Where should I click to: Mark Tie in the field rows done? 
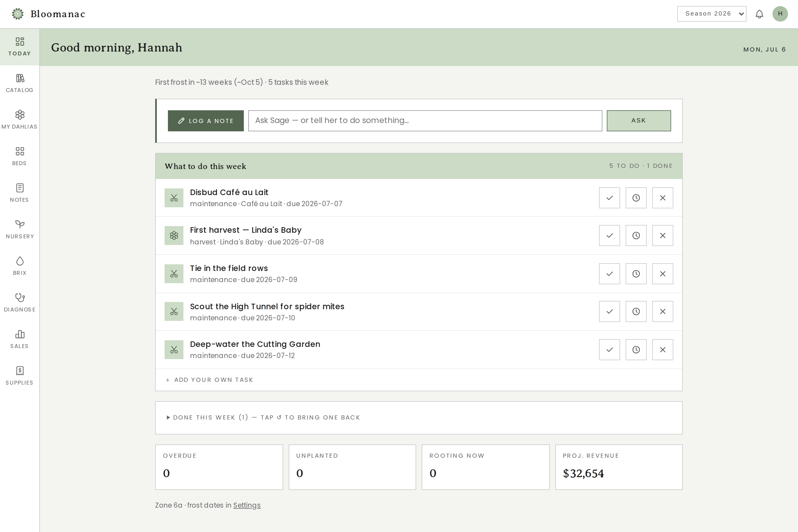[x=609, y=274]
